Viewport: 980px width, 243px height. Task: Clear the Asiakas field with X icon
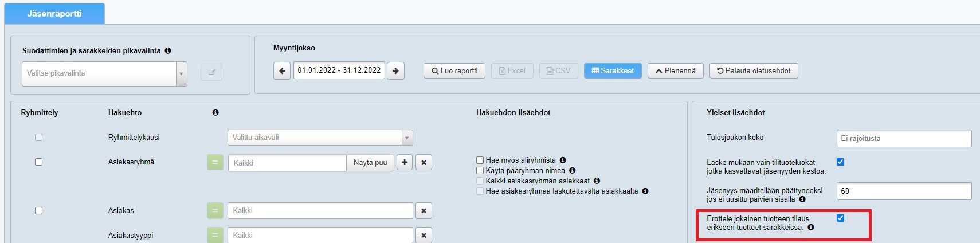pos(424,211)
